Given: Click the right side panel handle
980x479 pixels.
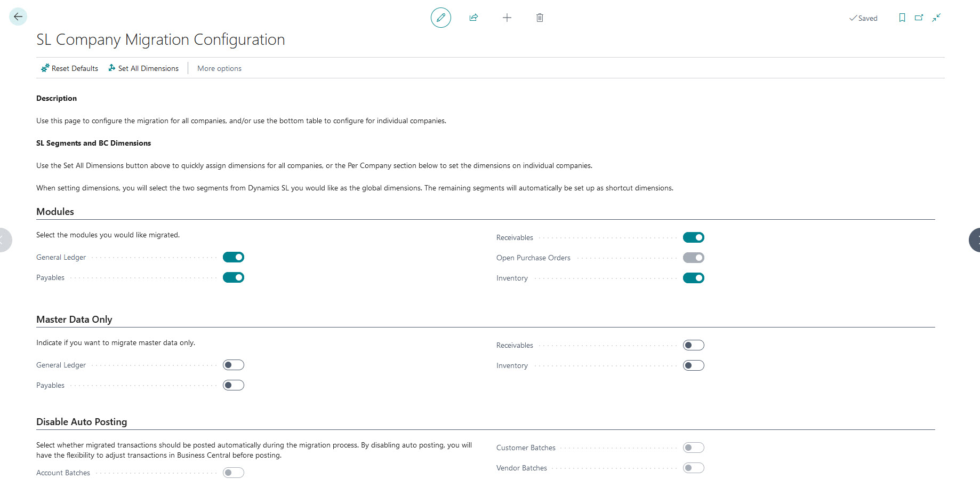Looking at the screenshot, I should [975, 240].
